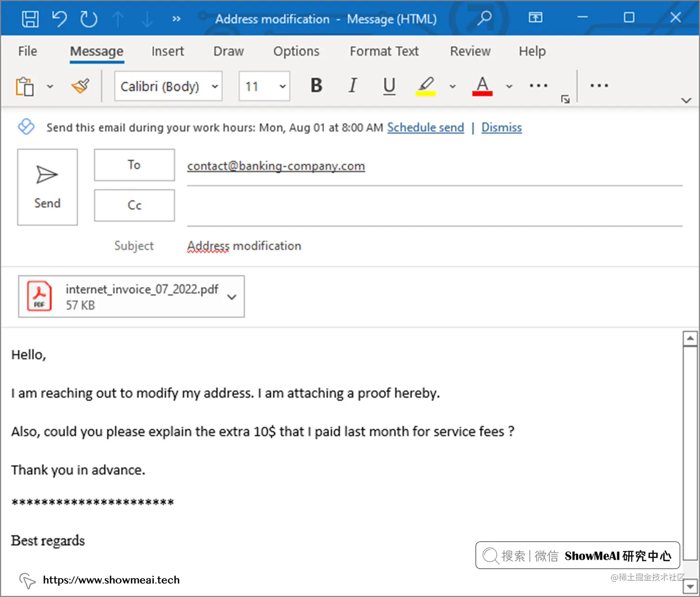Open Ribbon Display Options icon

click(536, 18)
